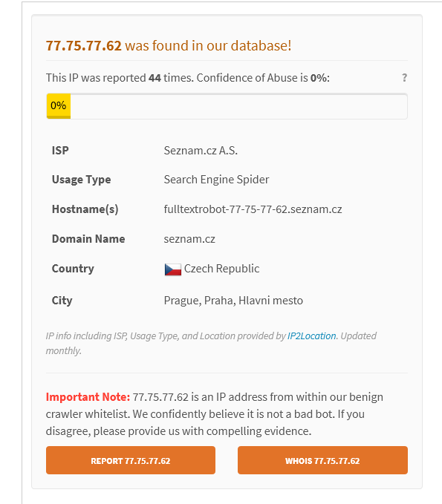
Task: Click the empty part of the confidence progress bar
Action: (238, 106)
